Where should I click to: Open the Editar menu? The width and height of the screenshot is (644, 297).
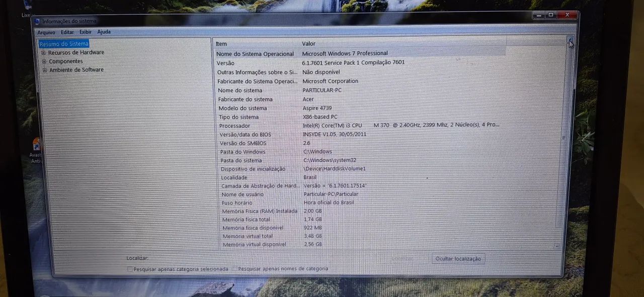point(67,32)
